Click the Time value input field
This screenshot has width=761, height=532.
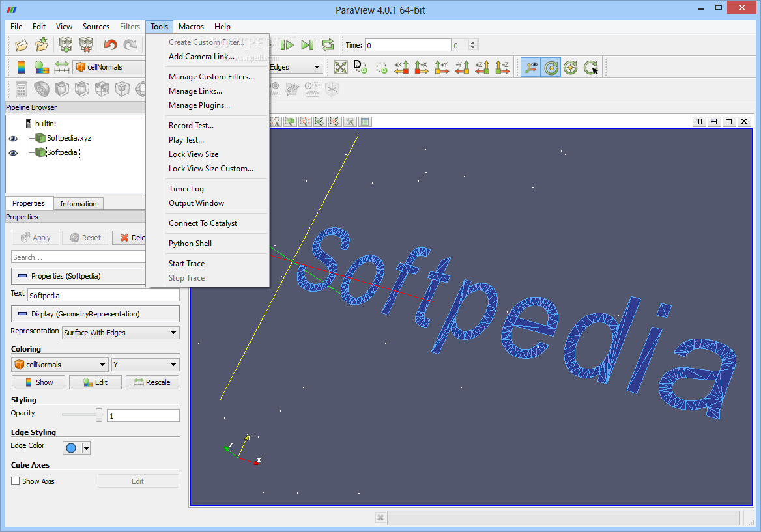[x=408, y=45]
